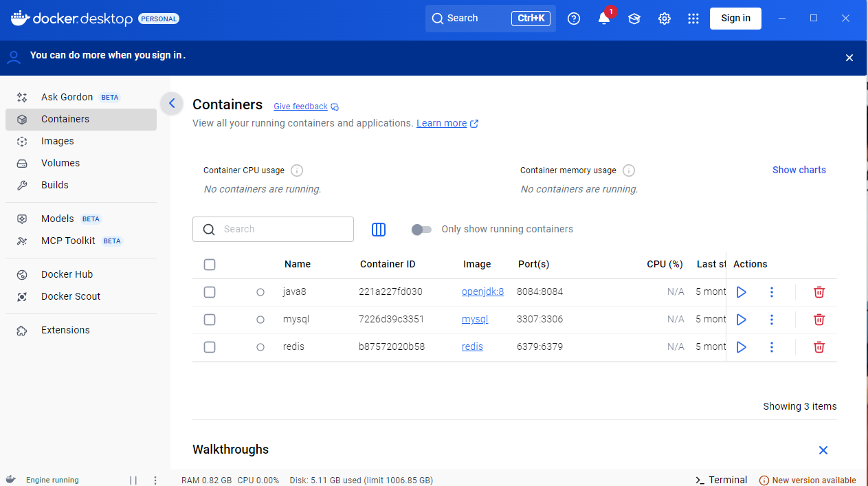
Task: Open the openjdk:8 image link
Action: click(482, 292)
